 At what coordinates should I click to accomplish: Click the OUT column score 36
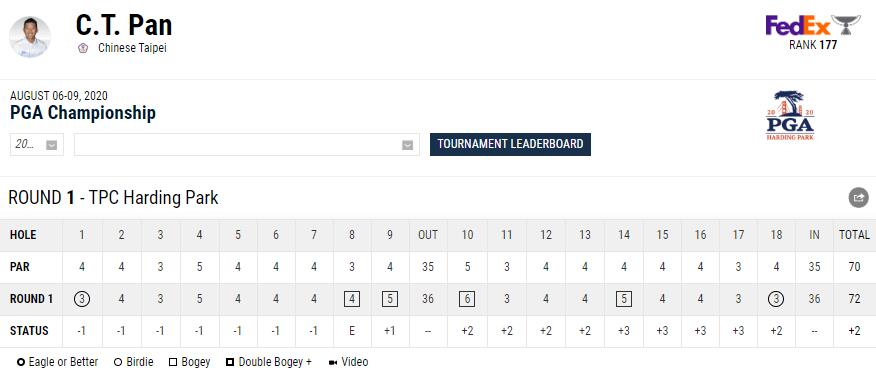pyautogui.click(x=428, y=299)
